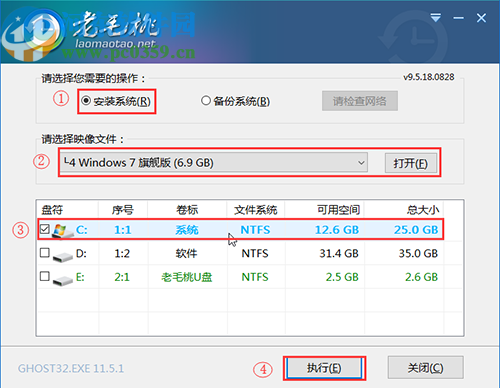Click the 1:1 sequence number cell
This screenshot has width=500, height=388.
click(x=123, y=230)
